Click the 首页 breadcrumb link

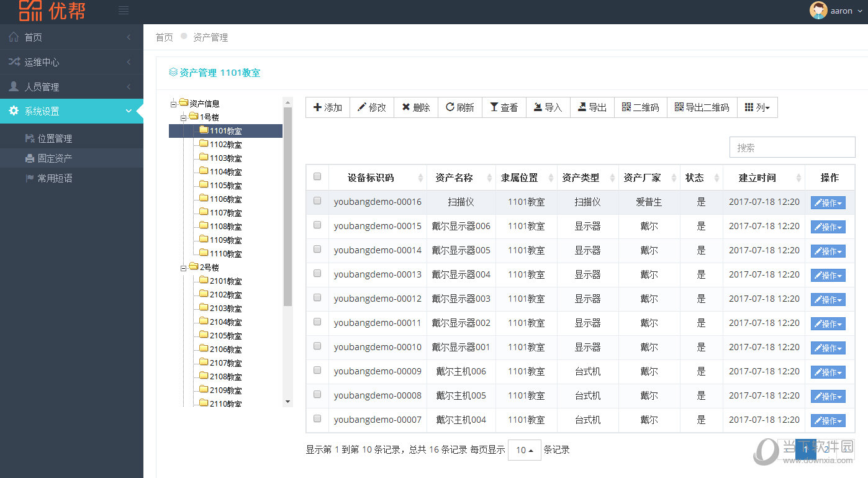click(165, 37)
